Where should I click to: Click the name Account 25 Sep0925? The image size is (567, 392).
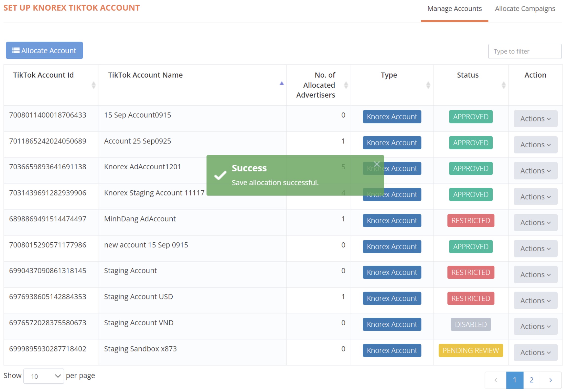pyautogui.click(x=138, y=141)
